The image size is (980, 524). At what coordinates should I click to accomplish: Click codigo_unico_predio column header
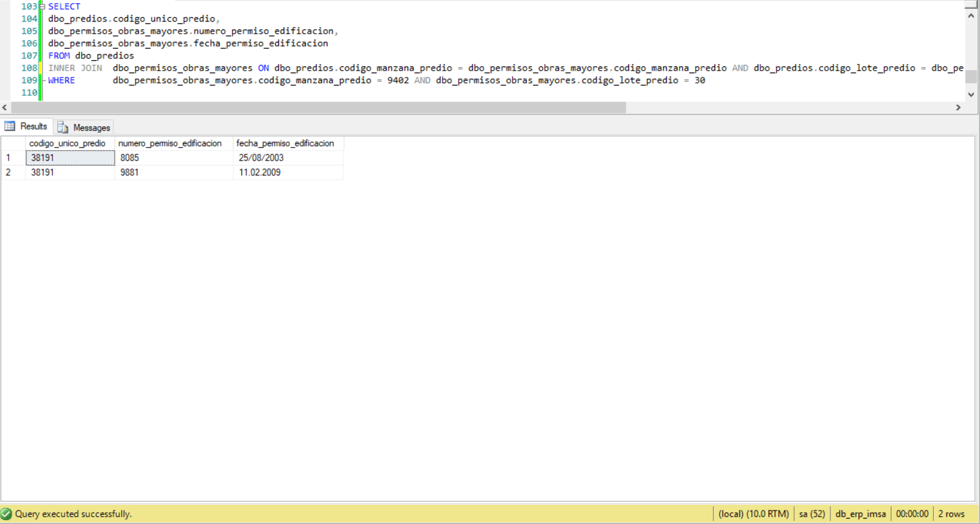pyautogui.click(x=70, y=143)
